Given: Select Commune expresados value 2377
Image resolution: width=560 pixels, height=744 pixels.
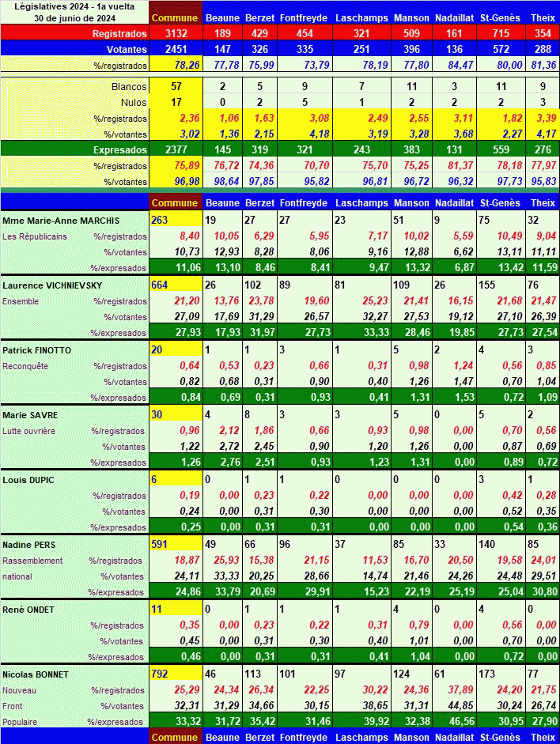Looking at the screenshot, I should pyautogui.click(x=176, y=150).
